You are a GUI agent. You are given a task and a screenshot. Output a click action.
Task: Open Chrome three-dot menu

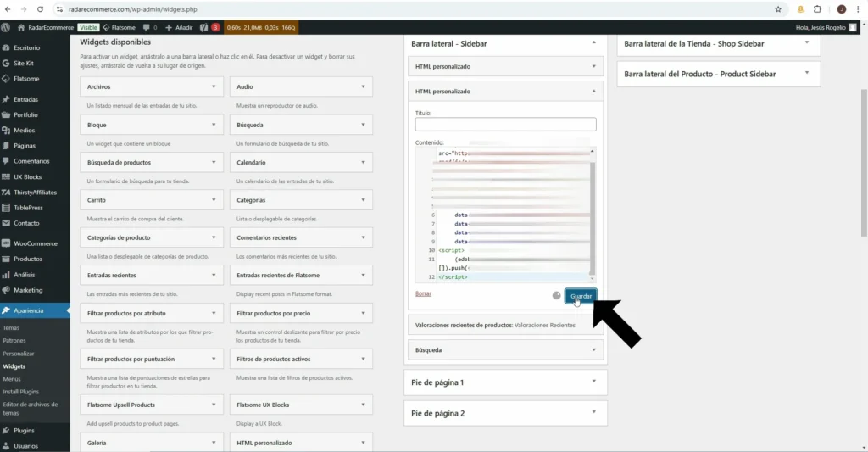[x=858, y=9]
